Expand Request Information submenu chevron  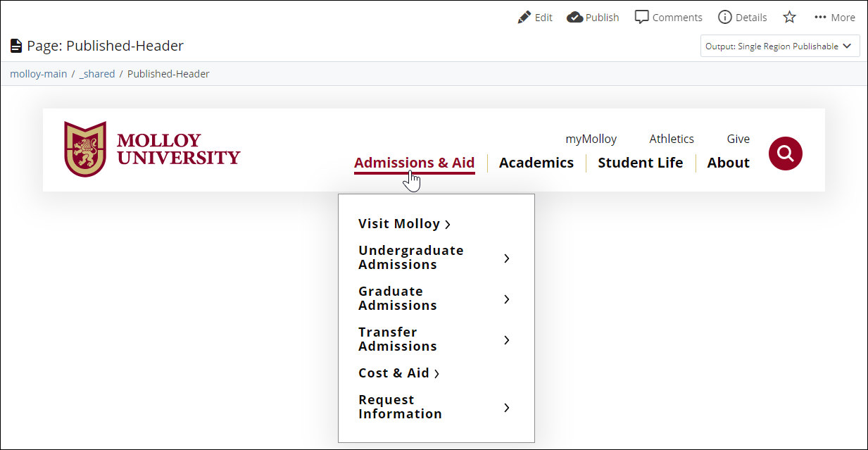tap(507, 408)
